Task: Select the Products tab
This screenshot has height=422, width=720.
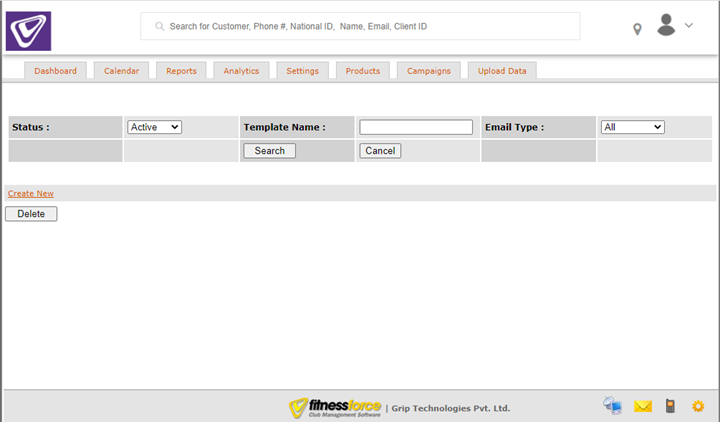Action: pyautogui.click(x=363, y=71)
